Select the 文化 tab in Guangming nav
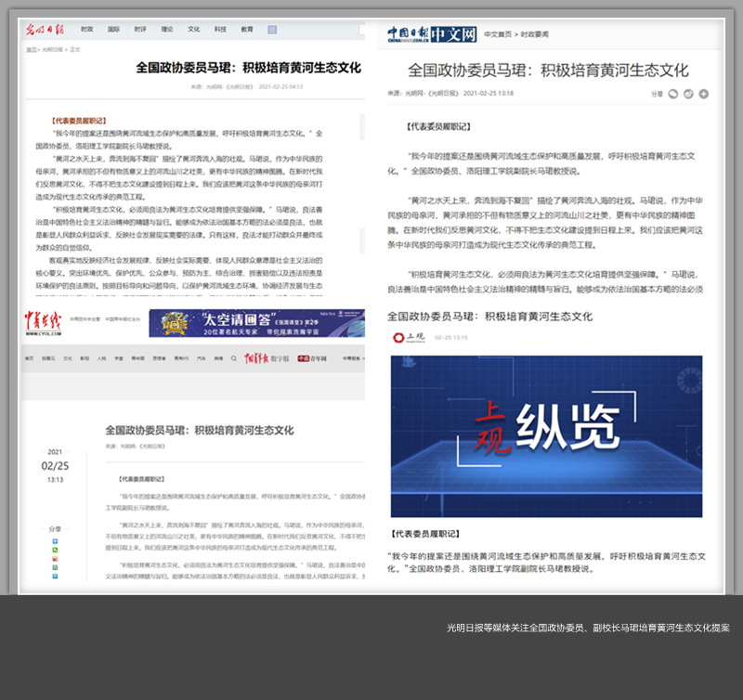This screenshot has height=700, width=743. tap(193, 30)
